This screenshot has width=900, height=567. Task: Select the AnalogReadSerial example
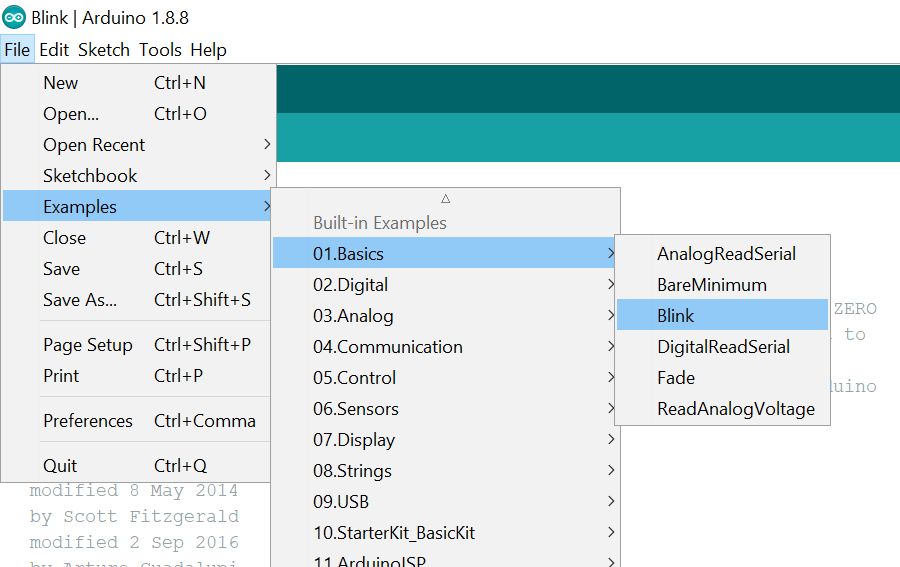click(x=726, y=254)
